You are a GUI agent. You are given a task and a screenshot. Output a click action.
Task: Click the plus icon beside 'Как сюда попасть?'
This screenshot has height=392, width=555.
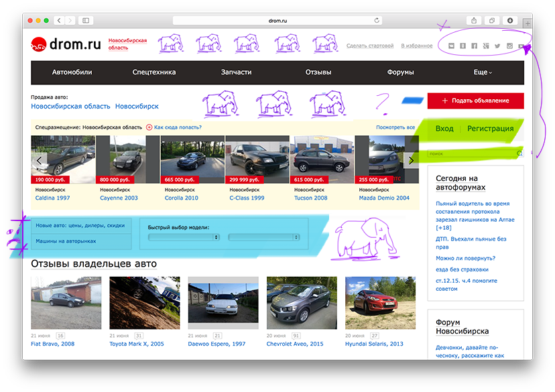(149, 127)
